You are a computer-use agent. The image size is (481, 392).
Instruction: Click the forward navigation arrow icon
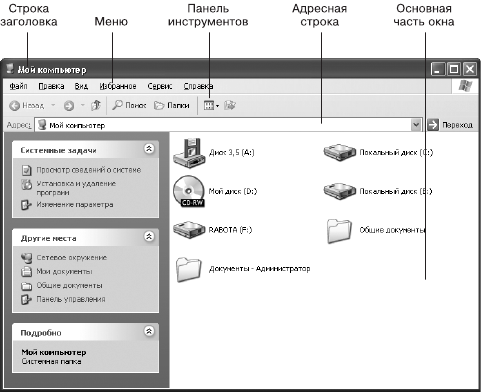pos(69,106)
